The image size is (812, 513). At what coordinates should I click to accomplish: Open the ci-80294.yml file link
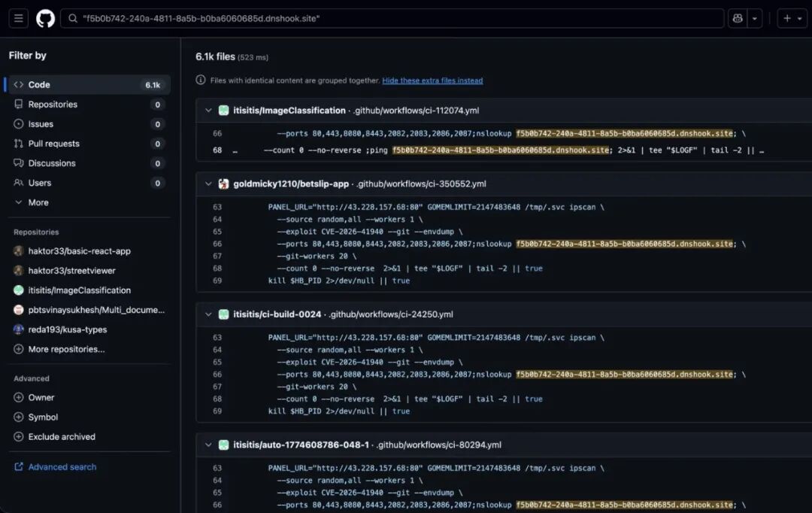pyautogui.click(x=438, y=445)
